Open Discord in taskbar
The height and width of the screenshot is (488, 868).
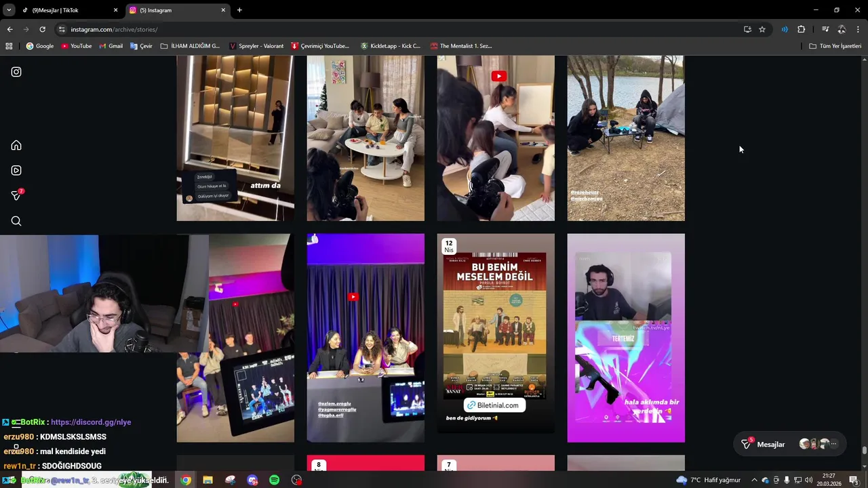(x=252, y=480)
